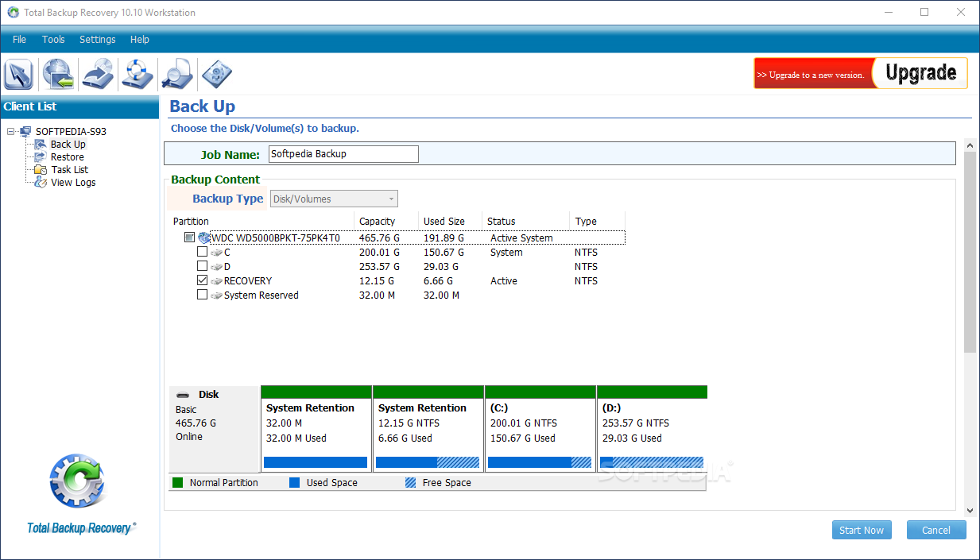The height and width of the screenshot is (560, 980).
Task: Click the hatched Free Space legend swatch
Action: pyautogui.click(x=411, y=482)
